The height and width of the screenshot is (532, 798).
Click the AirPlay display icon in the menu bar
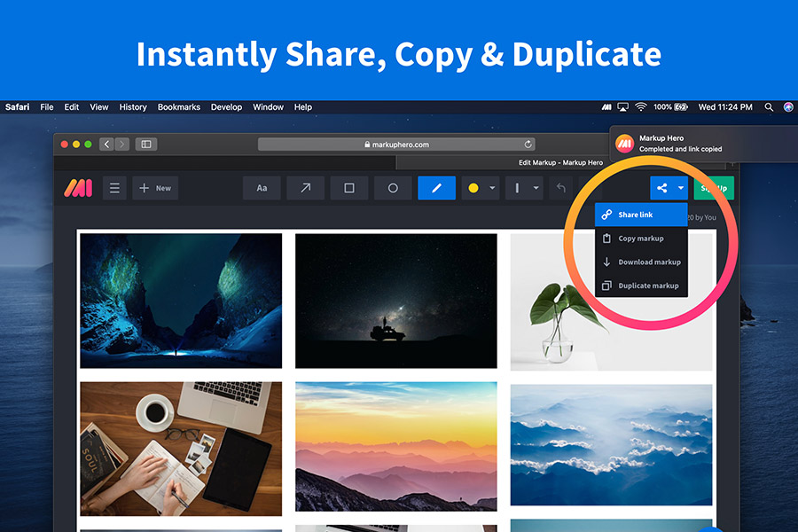tap(623, 107)
